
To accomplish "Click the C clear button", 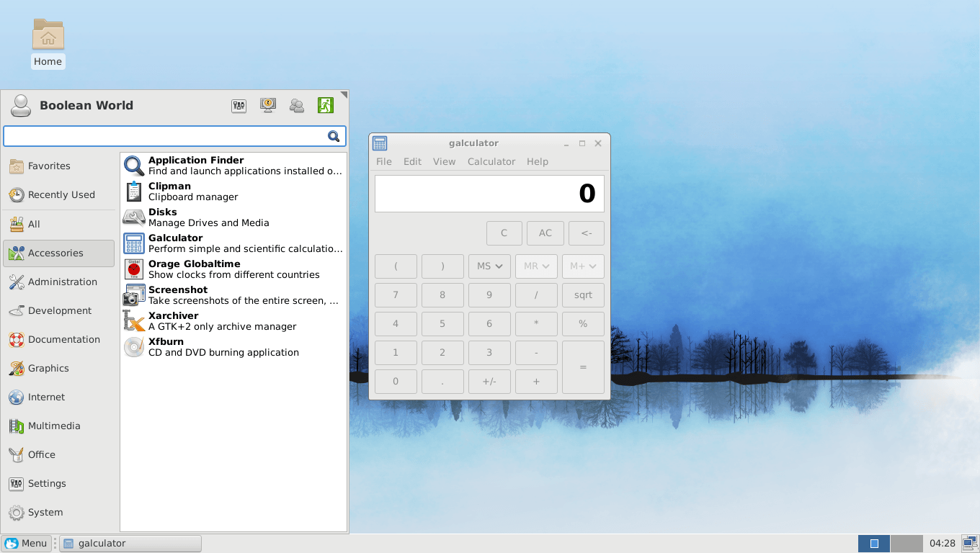I will 504,233.
